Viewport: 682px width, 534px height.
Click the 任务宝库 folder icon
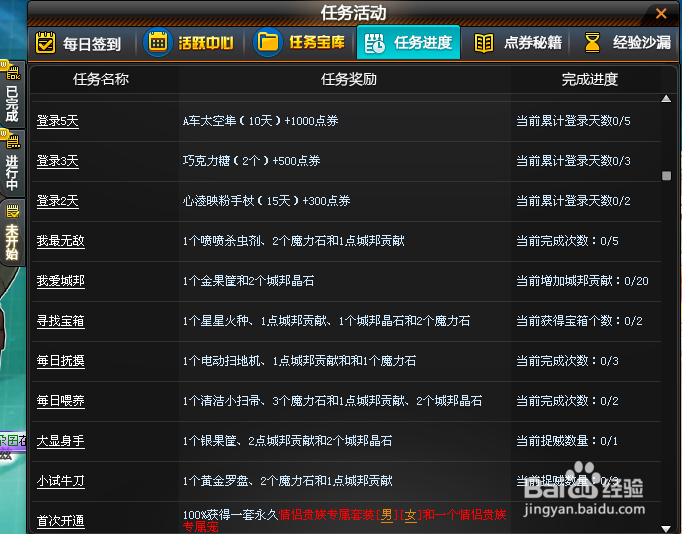click(x=267, y=42)
